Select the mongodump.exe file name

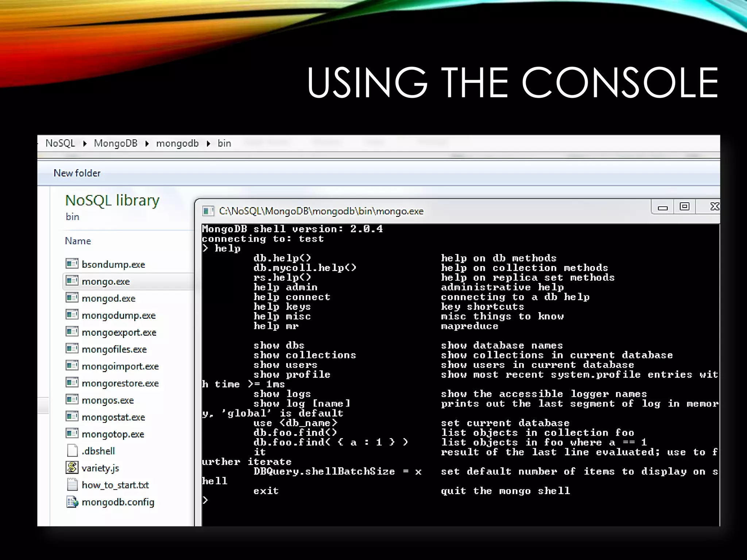click(x=119, y=315)
